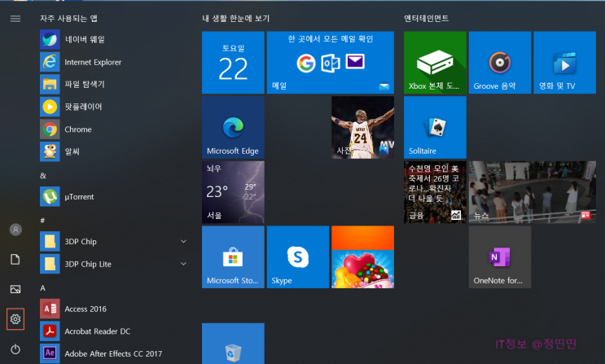Launch Internet Explorer from the app list
This screenshot has height=364, width=605.
(x=114, y=62)
